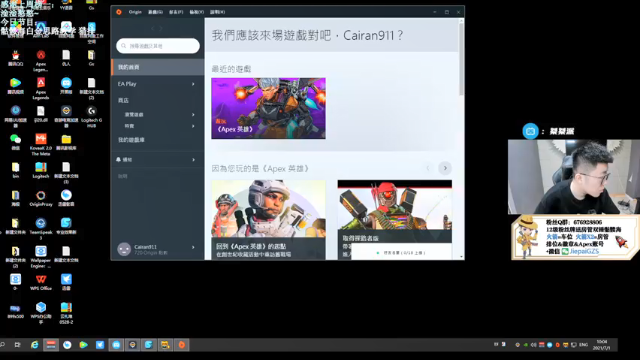640x360 pixels.
Task: Expand the EA Play submenu arrow
Action: (x=193, y=84)
